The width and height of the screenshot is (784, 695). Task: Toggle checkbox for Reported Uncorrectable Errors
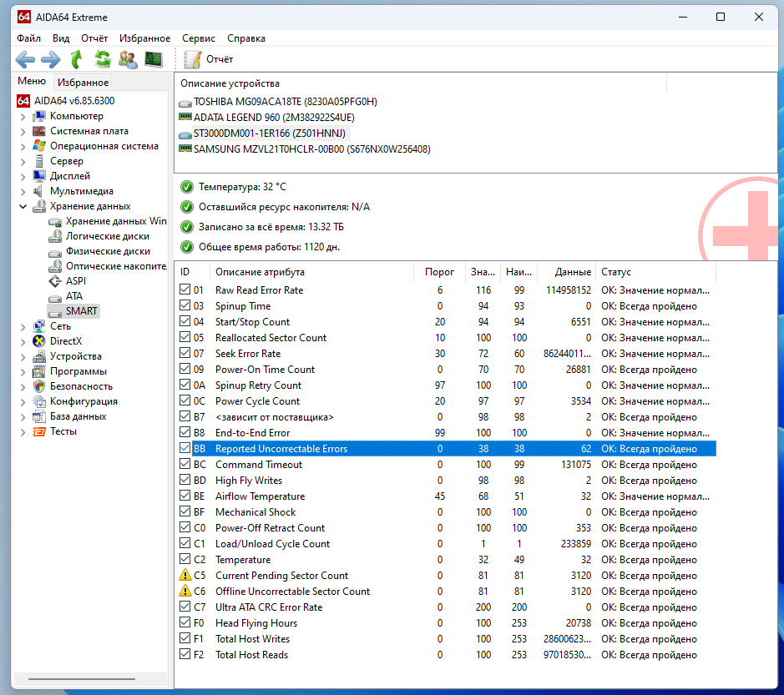[x=185, y=448]
